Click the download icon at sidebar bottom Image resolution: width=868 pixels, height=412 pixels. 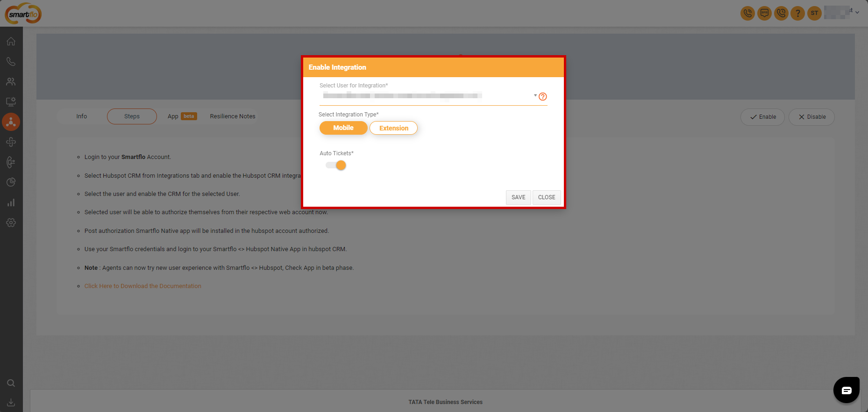pyautogui.click(x=11, y=403)
